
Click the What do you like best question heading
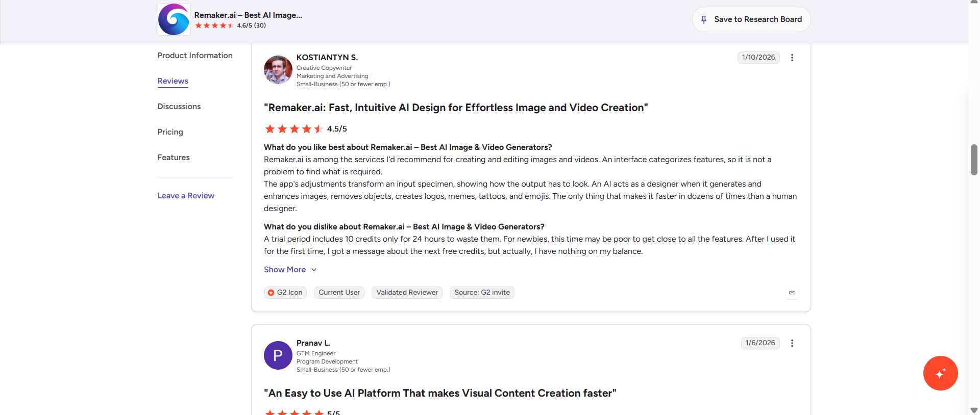pos(408,147)
